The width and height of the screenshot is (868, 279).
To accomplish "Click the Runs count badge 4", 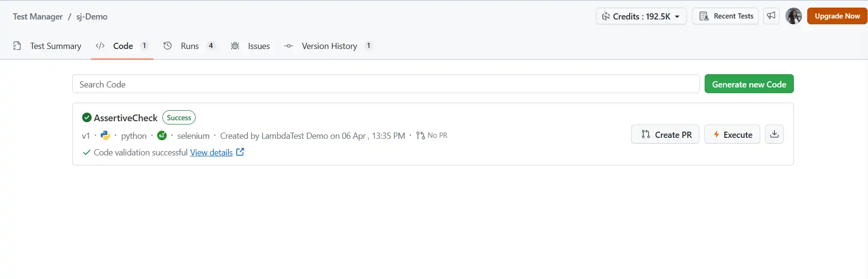I will coord(211,46).
